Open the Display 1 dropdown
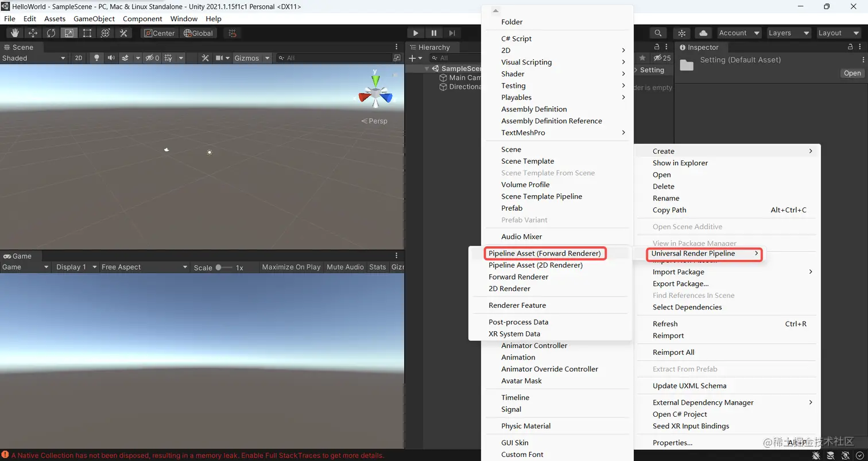Viewport: 868px width, 461px height. (x=76, y=267)
